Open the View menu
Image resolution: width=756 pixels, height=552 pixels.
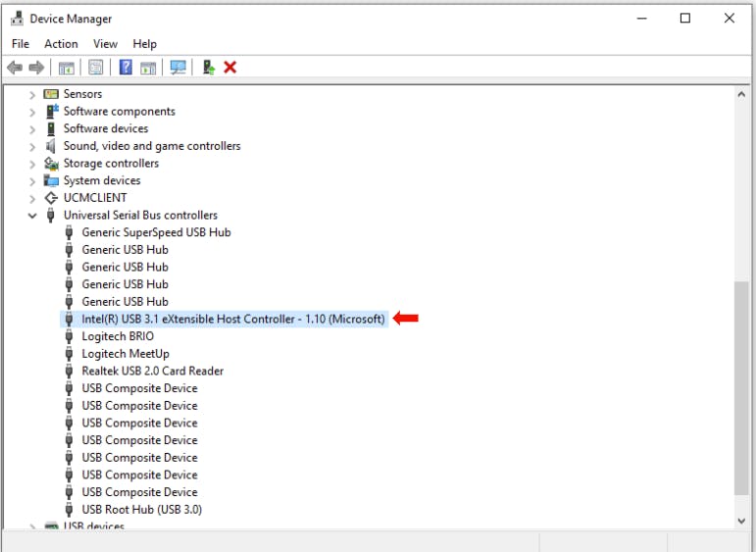tap(105, 44)
